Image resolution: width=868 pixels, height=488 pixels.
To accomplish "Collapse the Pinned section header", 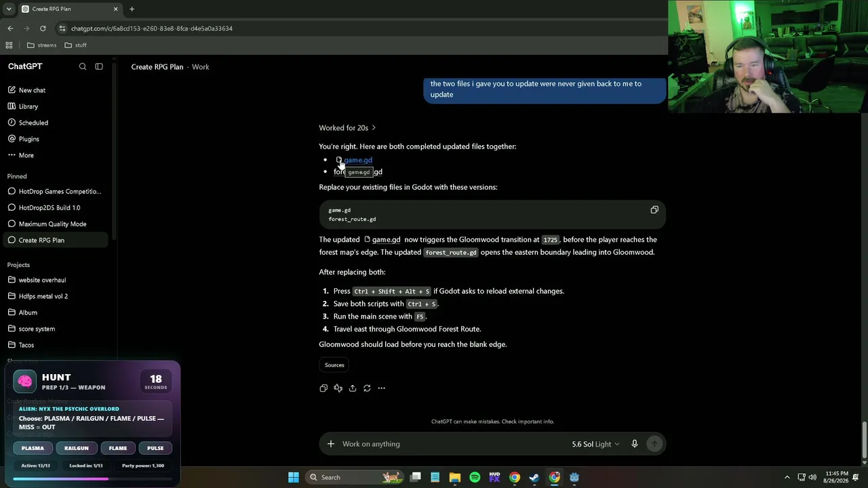I will pyautogui.click(x=17, y=176).
